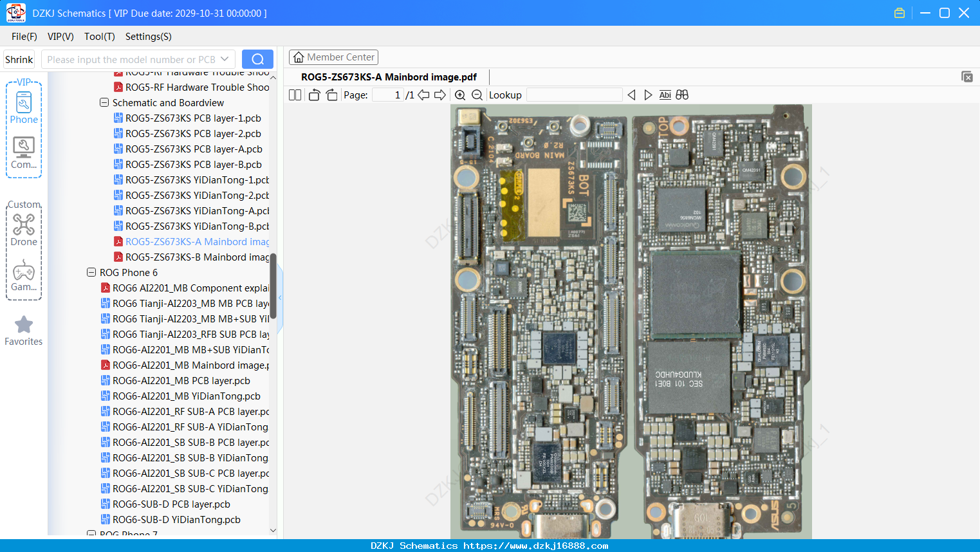Select the Game console category icon

[24, 275]
